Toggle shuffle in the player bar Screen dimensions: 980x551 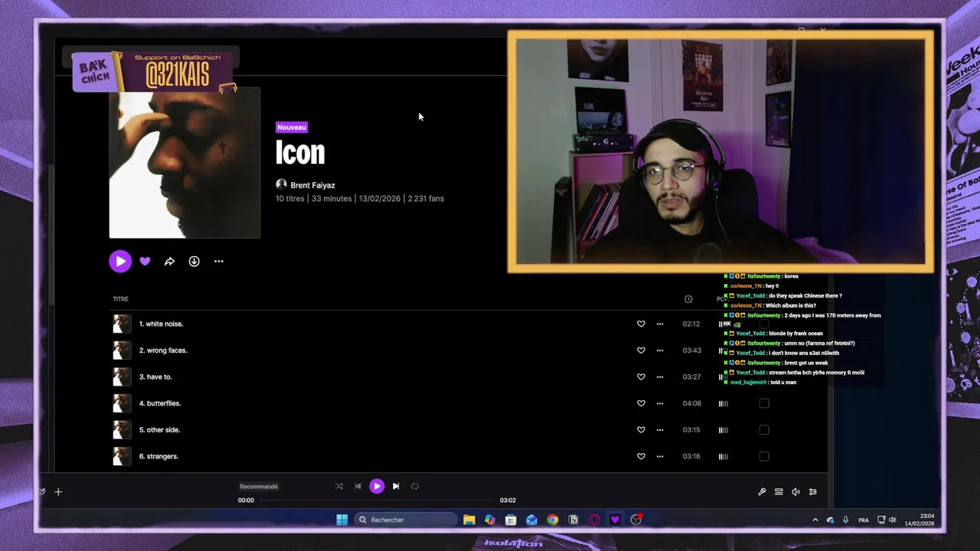[x=339, y=486]
